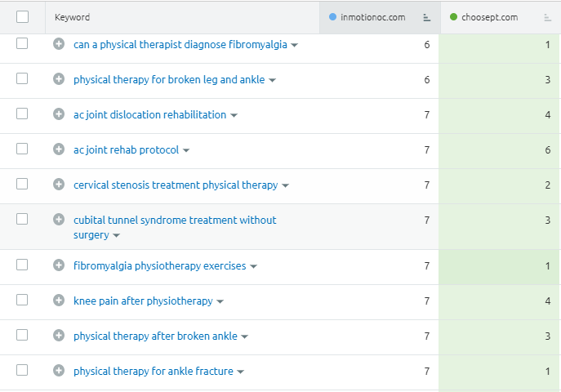Screen dimensions: 561x392
Task: Click plus icon for 'cervical stenosis treatment physical therapy'
Action: (x=59, y=185)
